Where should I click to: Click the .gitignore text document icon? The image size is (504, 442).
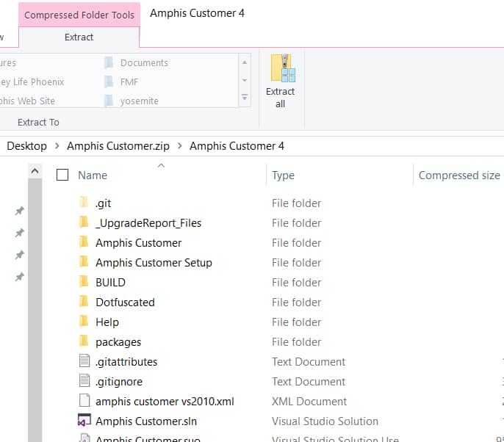[84, 380]
